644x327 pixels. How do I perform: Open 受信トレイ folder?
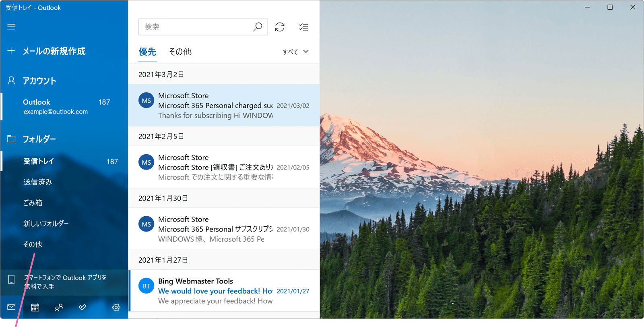click(x=64, y=161)
